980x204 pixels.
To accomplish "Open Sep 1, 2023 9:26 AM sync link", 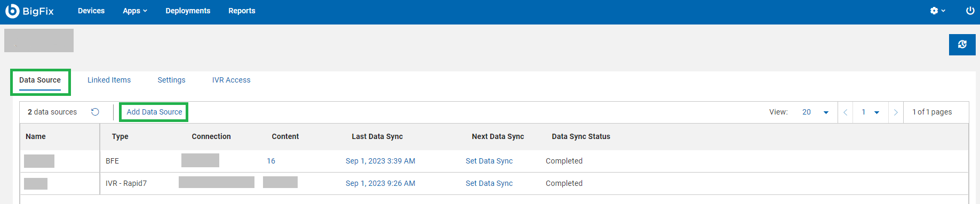I will pos(380,183).
